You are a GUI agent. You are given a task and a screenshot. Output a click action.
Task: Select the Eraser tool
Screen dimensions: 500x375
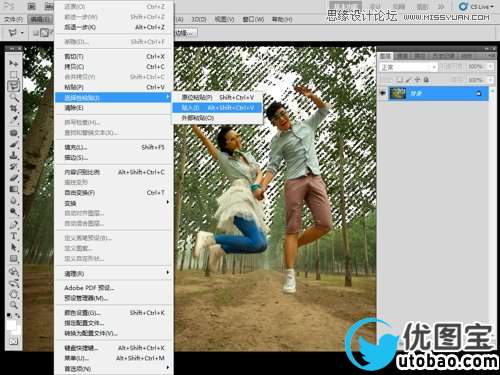point(14,178)
